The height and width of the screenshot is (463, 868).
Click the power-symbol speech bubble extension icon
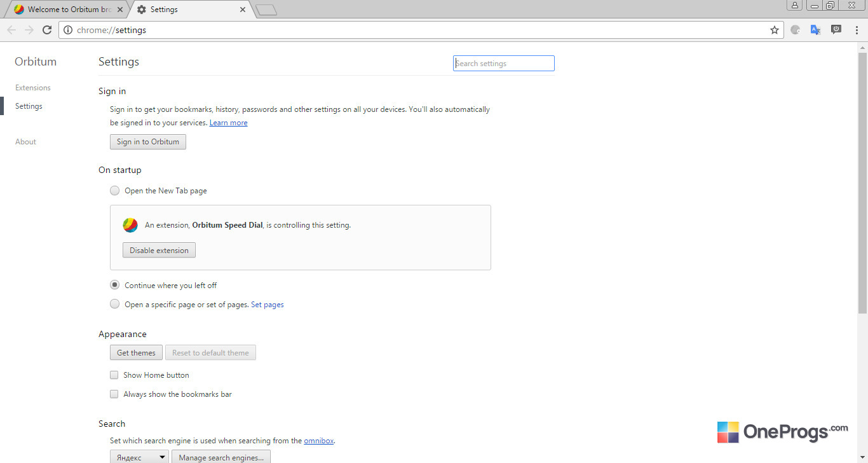(836, 29)
